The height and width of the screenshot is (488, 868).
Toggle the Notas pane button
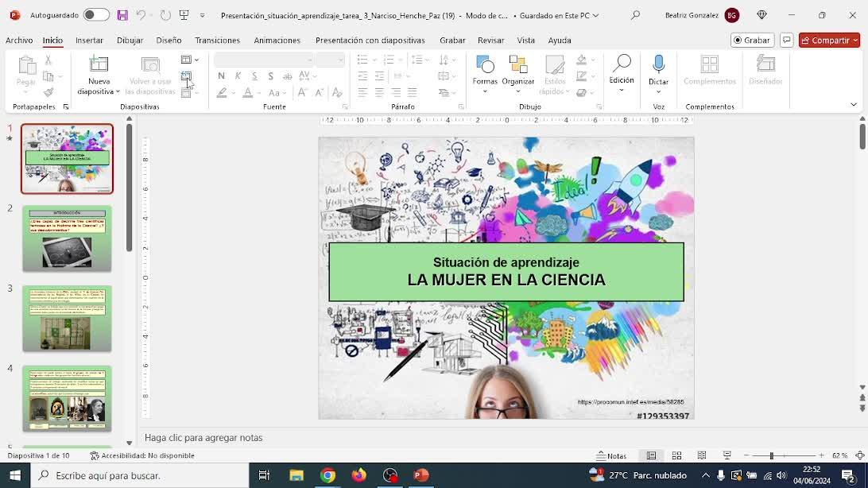612,455
